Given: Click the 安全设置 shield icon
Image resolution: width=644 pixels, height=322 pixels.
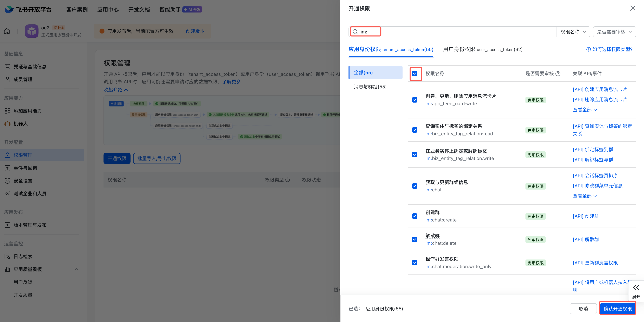Looking at the screenshot, I should [7, 181].
